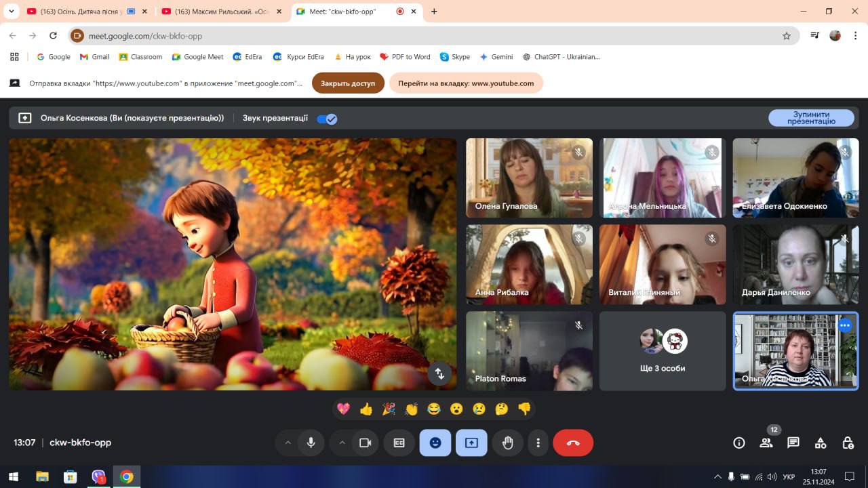Open more options three-dot menu
The image size is (868, 488).
click(538, 443)
